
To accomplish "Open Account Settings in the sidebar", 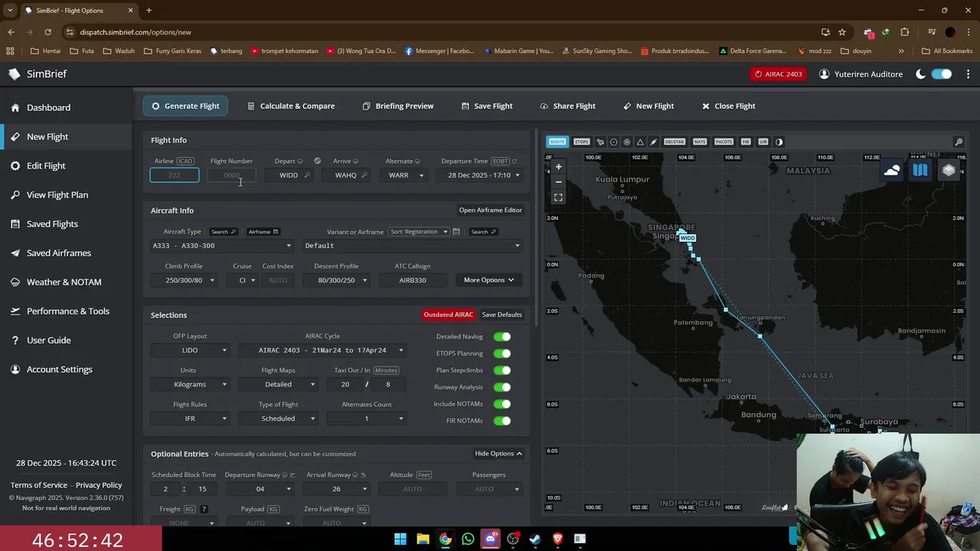I will pyautogui.click(x=59, y=370).
